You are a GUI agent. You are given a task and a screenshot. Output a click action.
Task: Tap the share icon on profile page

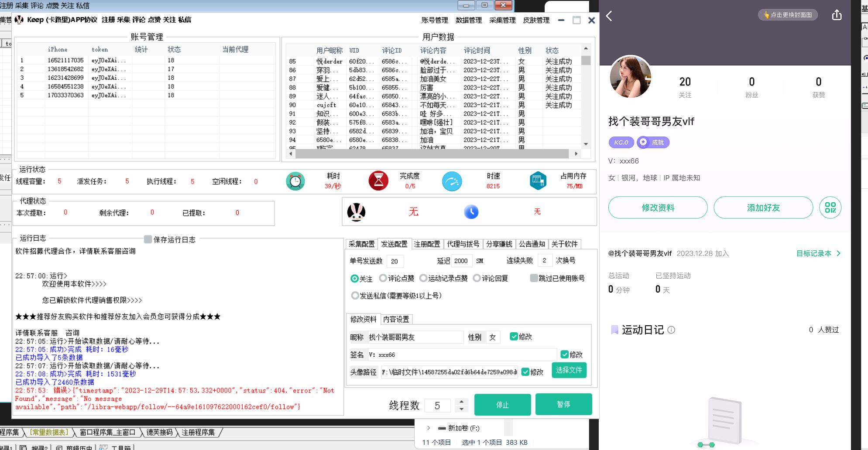[x=836, y=15]
